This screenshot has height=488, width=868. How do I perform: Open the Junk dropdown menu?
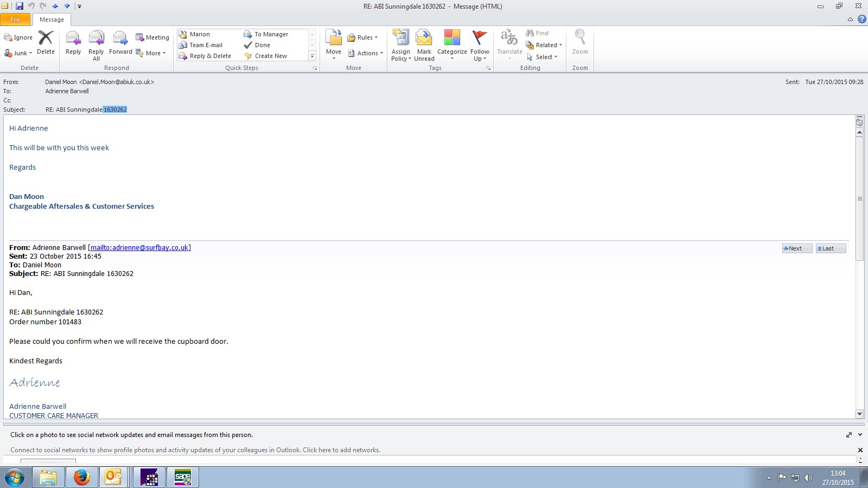click(18, 53)
